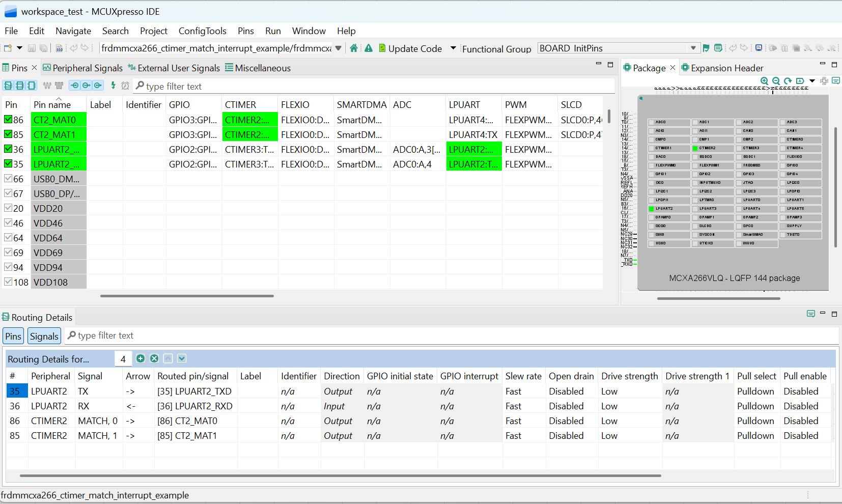Click the rotate package view icon
Viewport: 842px width, 504px height.
click(x=787, y=81)
